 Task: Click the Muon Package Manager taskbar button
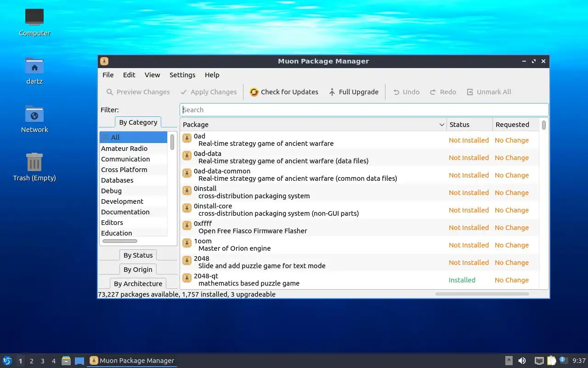point(132,361)
